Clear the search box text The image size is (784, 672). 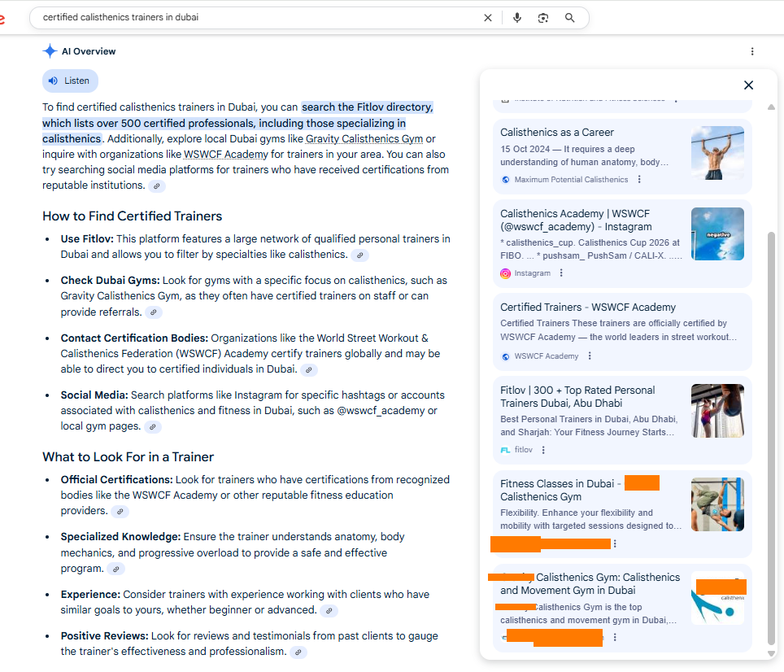[x=488, y=18]
